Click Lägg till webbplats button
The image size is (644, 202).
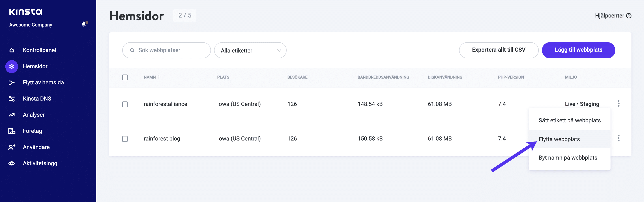click(578, 50)
